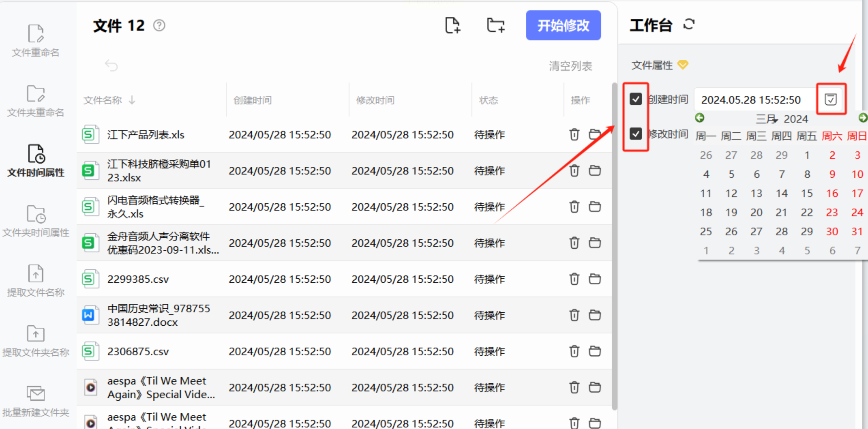Click the add folder icon
Image resolution: width=868 pixels, height=429 pixels.
pyautogui.click(x=495, y=25)
